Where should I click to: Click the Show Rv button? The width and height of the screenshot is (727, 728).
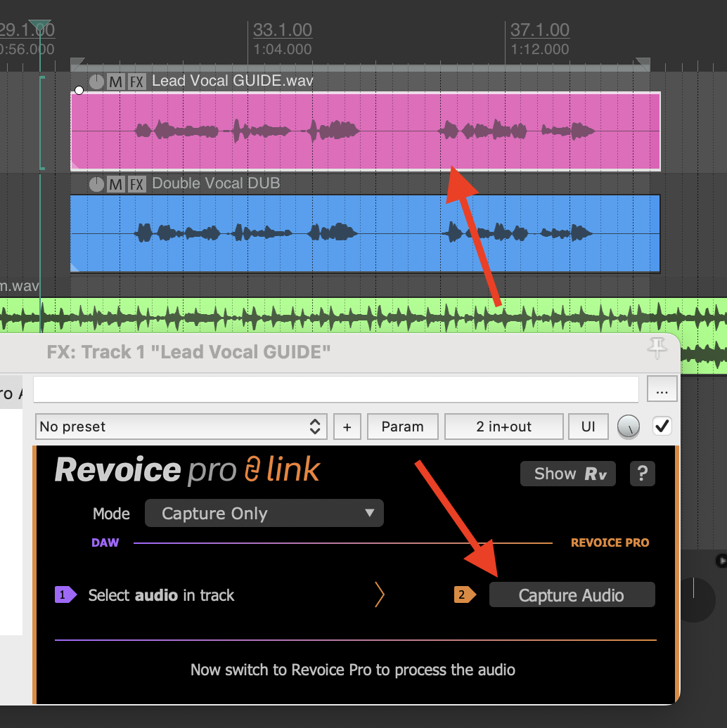(567, 474)
